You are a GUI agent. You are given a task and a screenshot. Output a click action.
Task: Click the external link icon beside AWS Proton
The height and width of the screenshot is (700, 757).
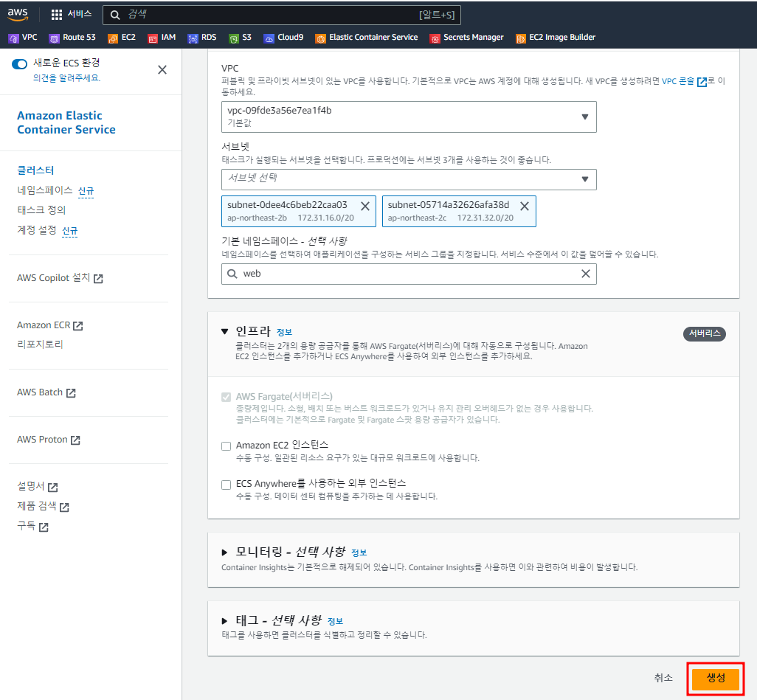(75, 440)
